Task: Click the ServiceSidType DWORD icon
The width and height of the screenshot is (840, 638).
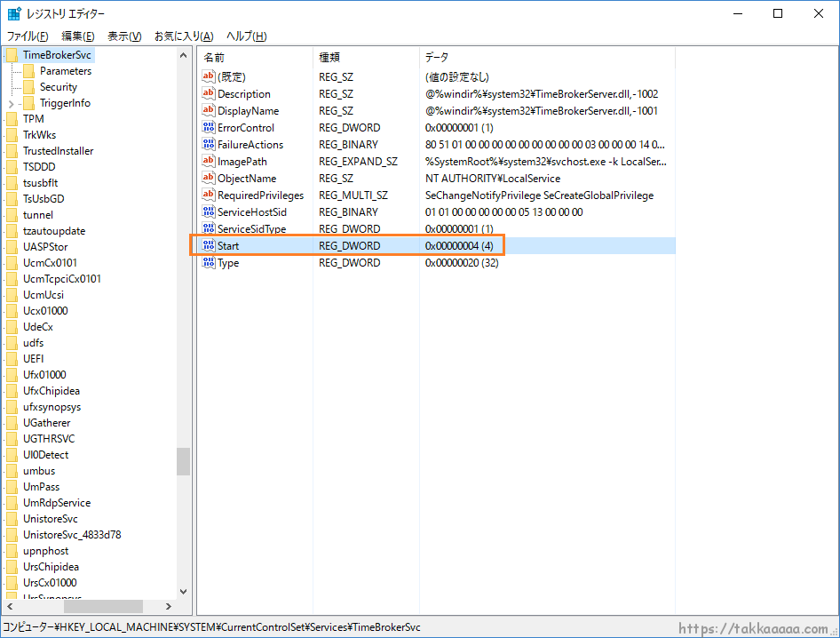Action: tap(210, 228)
